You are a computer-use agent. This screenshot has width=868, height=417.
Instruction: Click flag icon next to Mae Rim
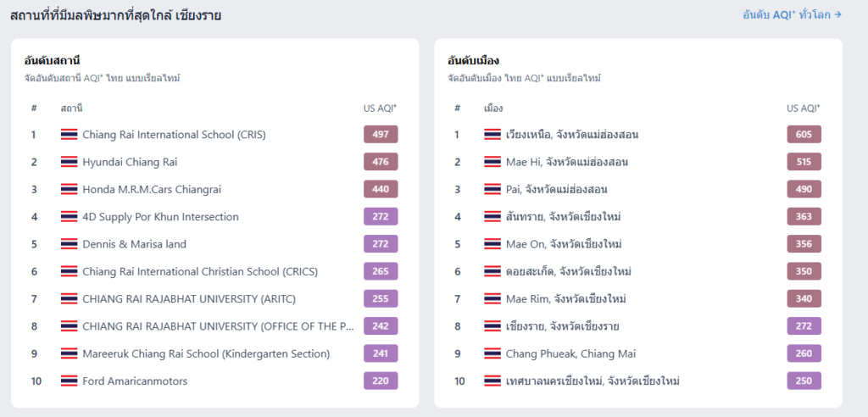coord(492,299)
